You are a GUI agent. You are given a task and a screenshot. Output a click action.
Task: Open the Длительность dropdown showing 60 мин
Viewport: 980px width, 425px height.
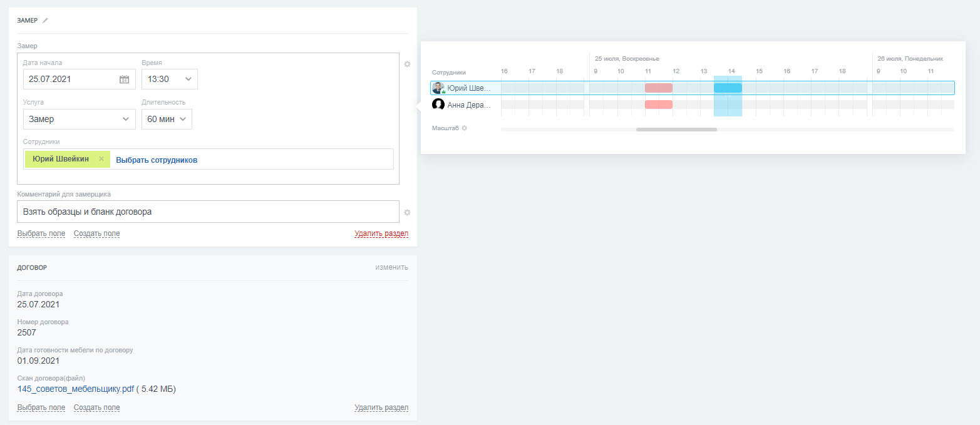tap(167, 119)
